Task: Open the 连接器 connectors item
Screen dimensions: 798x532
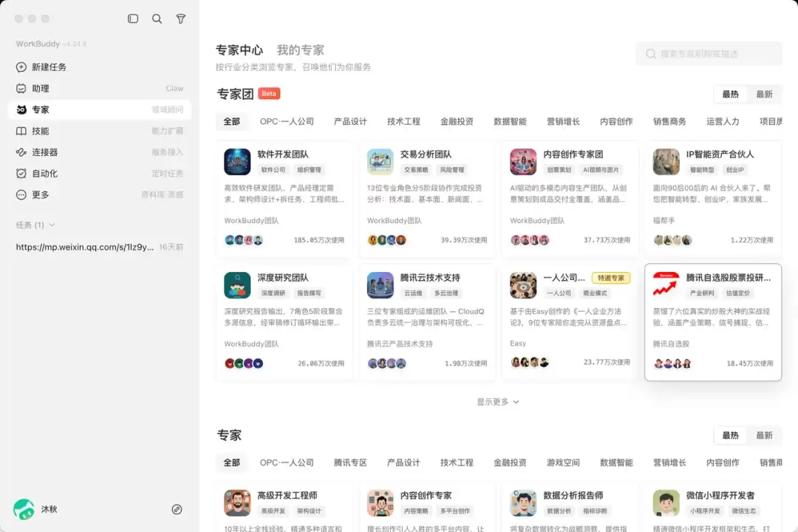Action: 99,152
